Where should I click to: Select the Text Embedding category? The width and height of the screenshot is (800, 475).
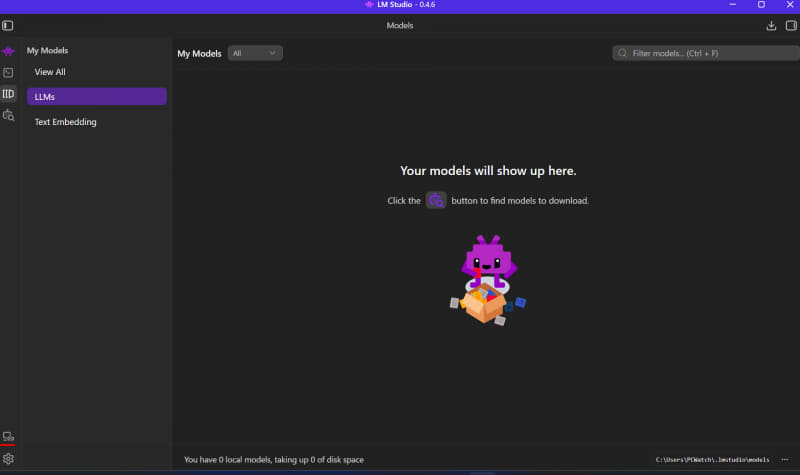(65, 122)
